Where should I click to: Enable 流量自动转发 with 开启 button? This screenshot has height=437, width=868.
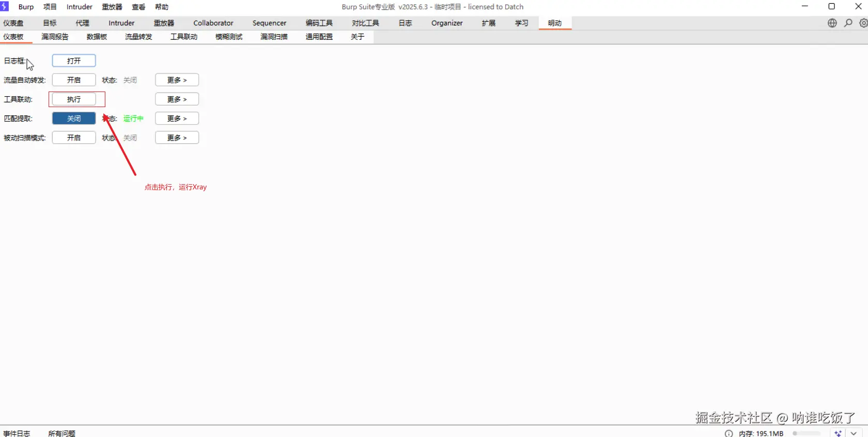(x=74, y=80)
